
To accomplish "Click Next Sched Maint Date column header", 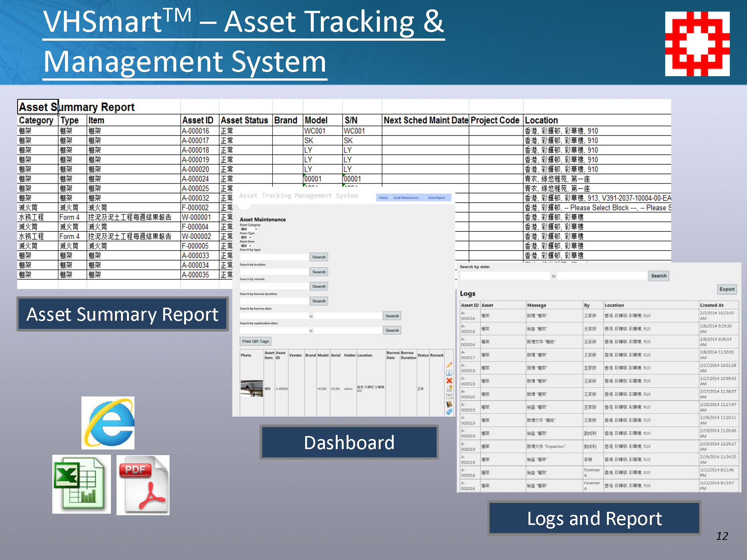I will tap(426, 120).
